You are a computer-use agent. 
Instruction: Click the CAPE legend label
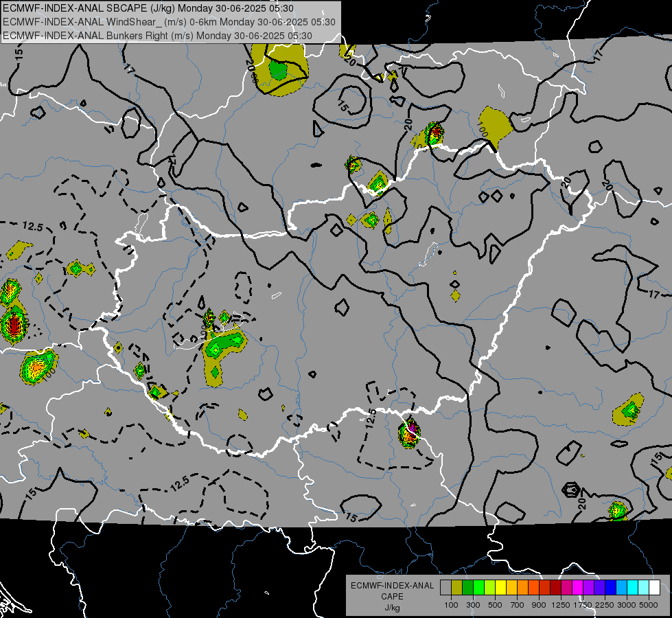tap(392, 597)
